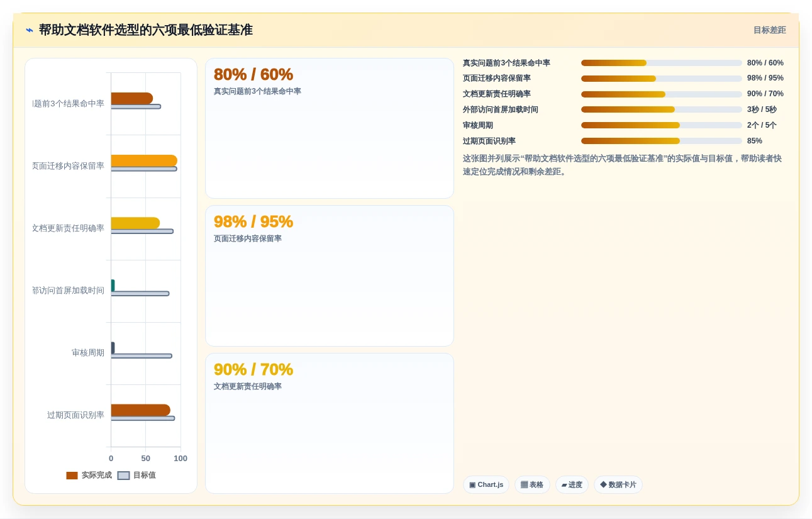Click the target bar for 审核周期 in chart
Viewport: 812px width, 519px height.
tap(142, 356)
